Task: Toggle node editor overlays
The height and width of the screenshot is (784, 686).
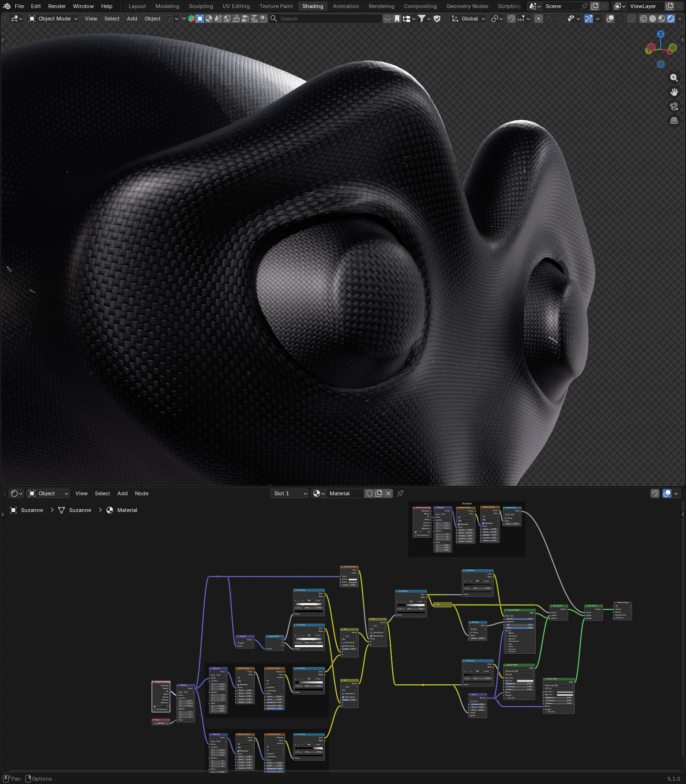Action: [667, 493]
